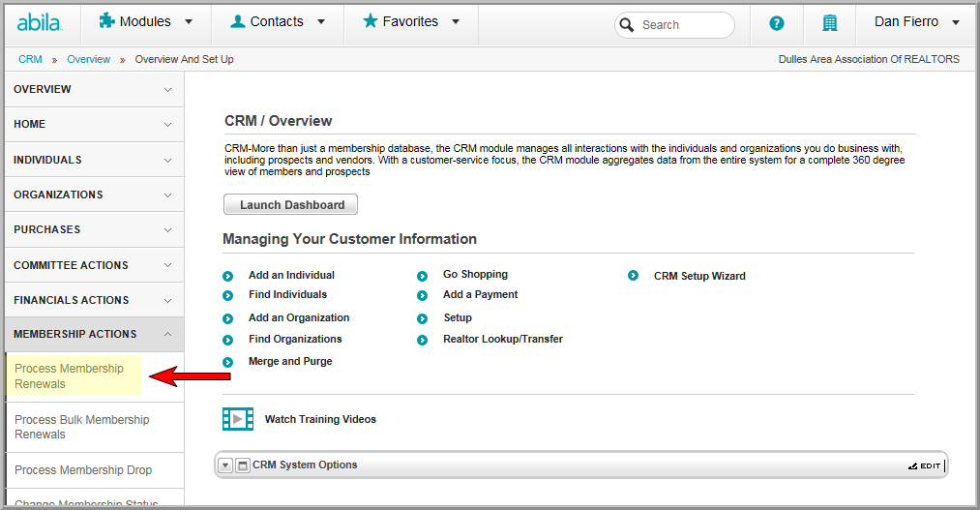Open the Contacts dropdown arrow

click(321, 22)
